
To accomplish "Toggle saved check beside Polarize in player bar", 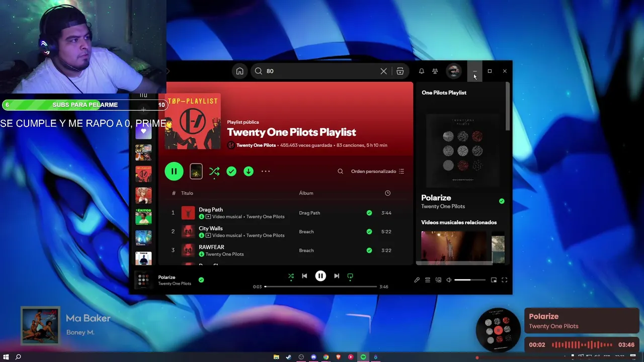I will point(201,280).
